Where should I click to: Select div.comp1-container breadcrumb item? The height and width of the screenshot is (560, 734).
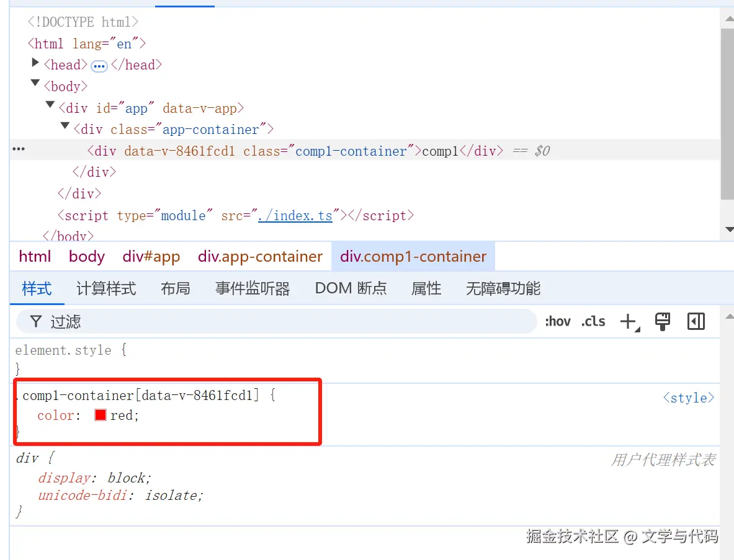(413, 256)
